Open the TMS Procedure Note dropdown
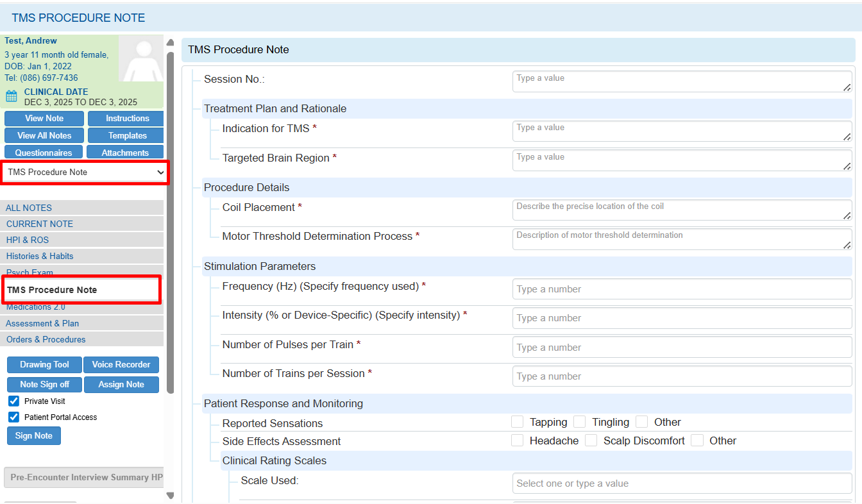 tap(85, 172)
